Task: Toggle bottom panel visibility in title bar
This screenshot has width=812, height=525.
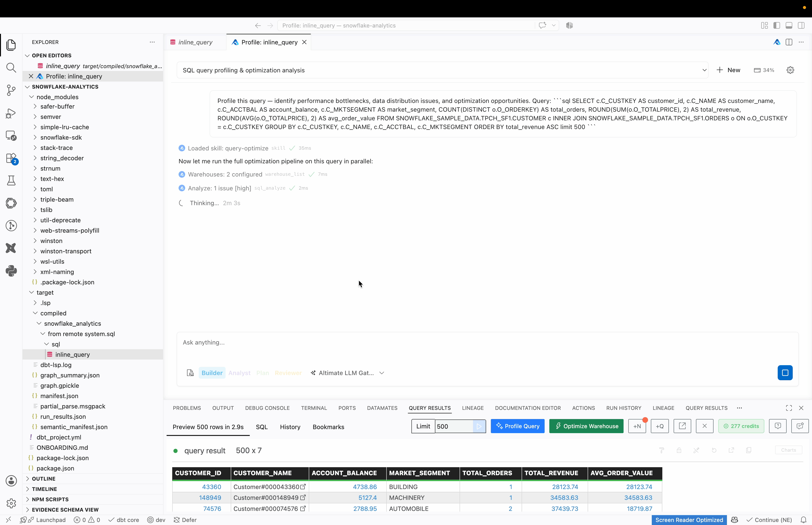Action: (x=789, y=25)
